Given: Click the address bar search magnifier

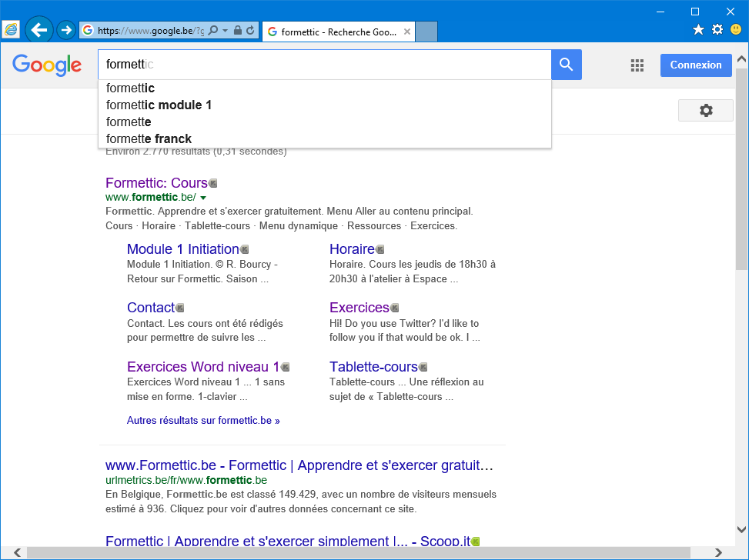Looking at the screenshot, I should click(x=213, y=31).
